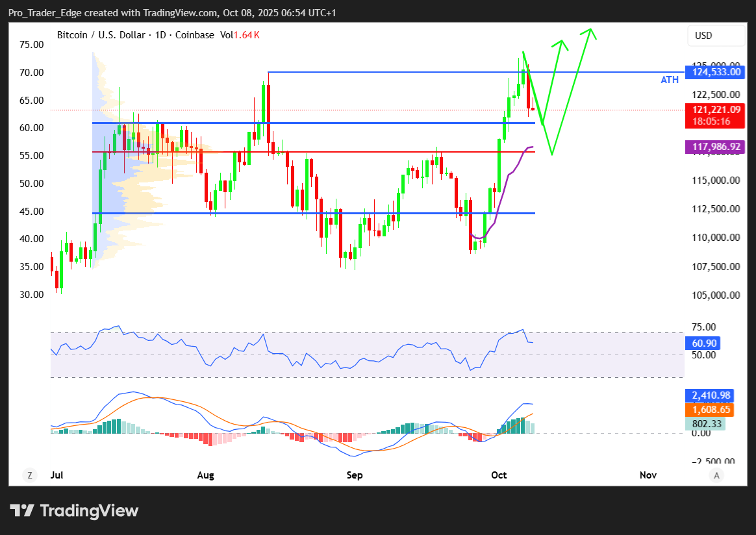Viewport: 756px width, 535px height.
Task: Click the RSI 60.90 value label
Action: pyautogui.click(x=702, y=343)
